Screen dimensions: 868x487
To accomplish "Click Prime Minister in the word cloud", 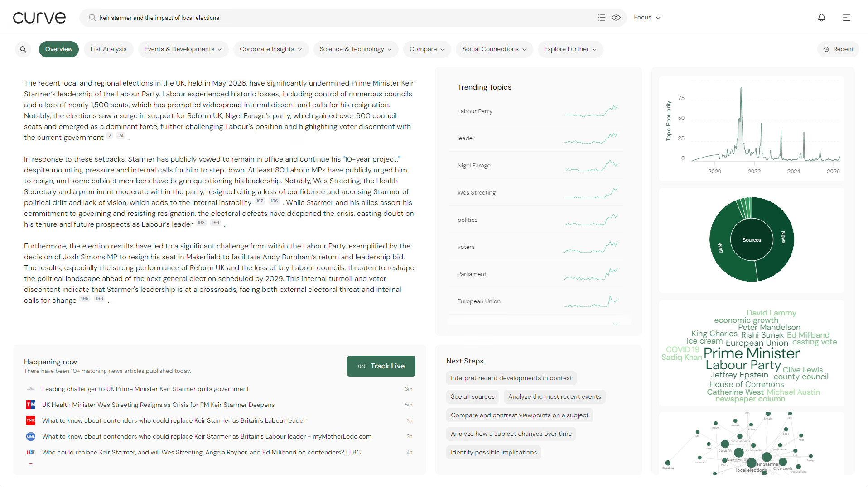I will [751, 353].
